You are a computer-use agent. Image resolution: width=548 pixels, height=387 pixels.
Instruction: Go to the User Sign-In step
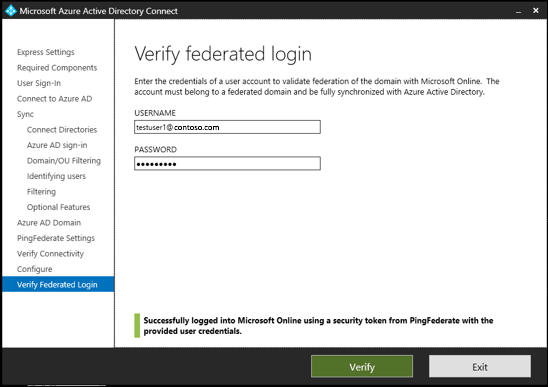click(39, 83)
